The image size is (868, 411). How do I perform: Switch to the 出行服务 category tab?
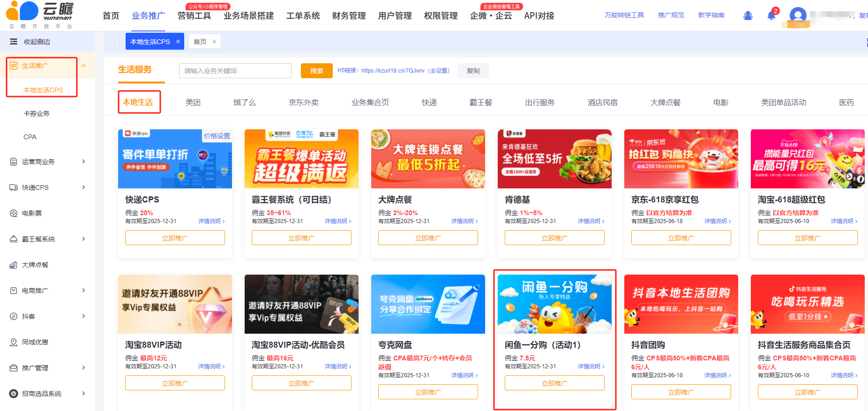(540, 102)
